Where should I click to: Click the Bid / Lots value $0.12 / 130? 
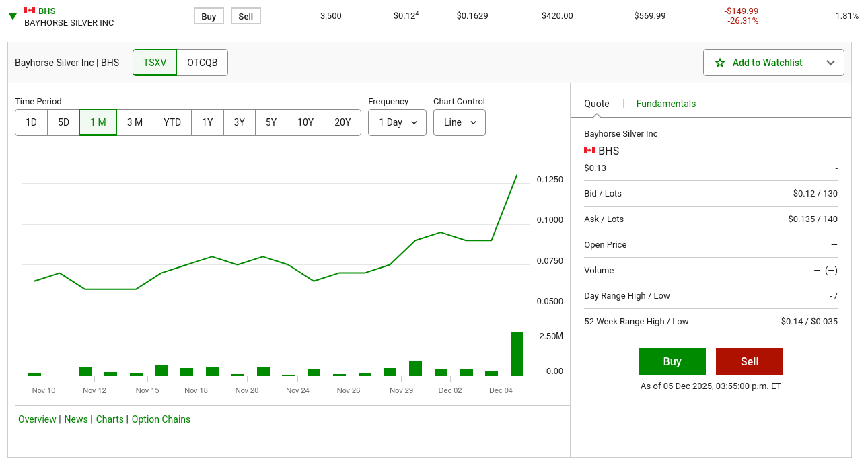tap(816, 194)
